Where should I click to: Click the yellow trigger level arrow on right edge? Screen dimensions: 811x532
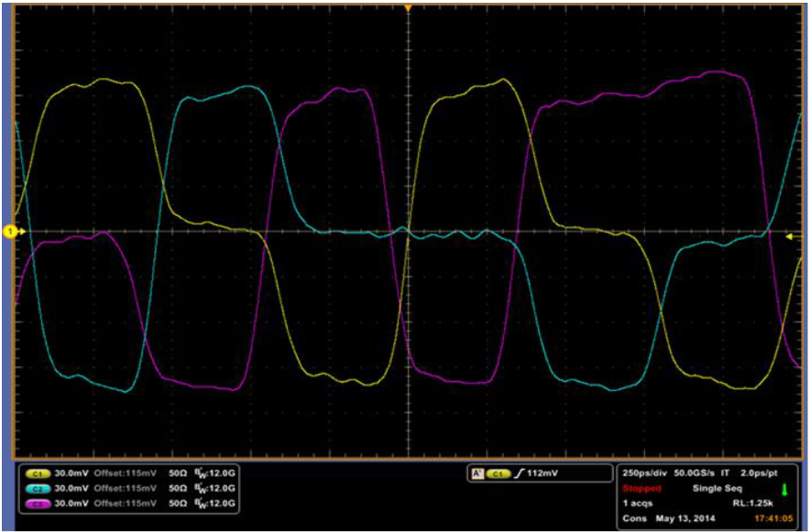(x=790, y=236)
